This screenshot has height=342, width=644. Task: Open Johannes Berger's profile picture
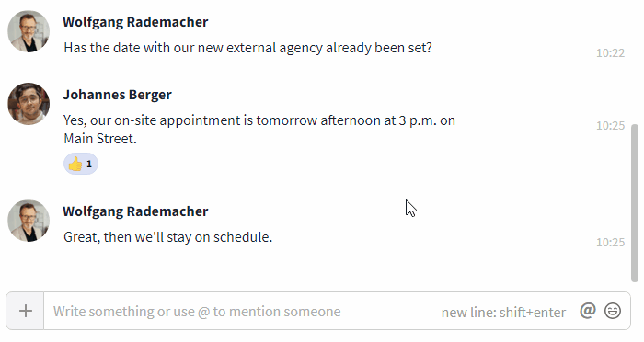(29, 104)
